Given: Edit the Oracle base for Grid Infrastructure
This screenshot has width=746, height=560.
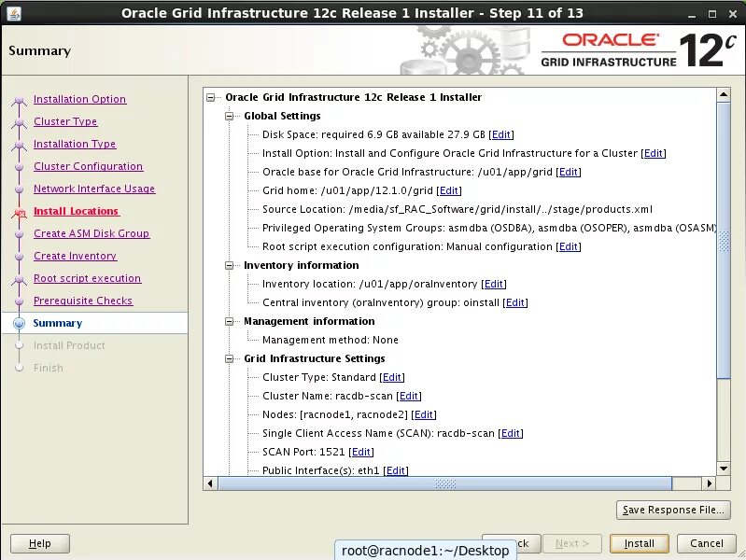Looking at the screenshot, I should (x=569, y=172).
